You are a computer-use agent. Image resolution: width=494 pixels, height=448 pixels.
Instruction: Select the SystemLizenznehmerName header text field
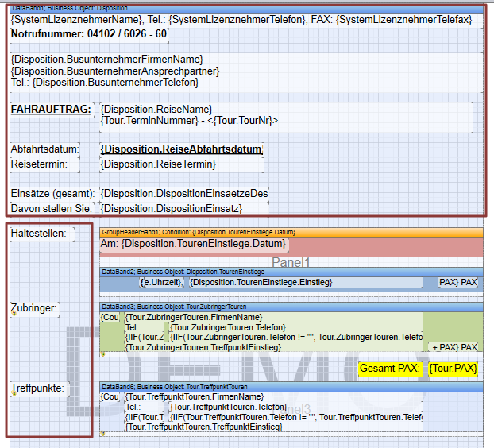pyautogui.click(x=247, y=20)
